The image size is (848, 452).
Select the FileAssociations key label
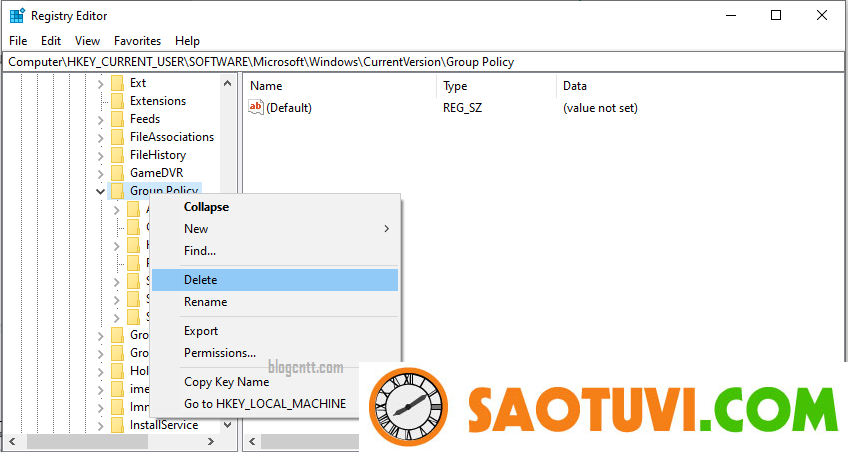click(172, 137)
